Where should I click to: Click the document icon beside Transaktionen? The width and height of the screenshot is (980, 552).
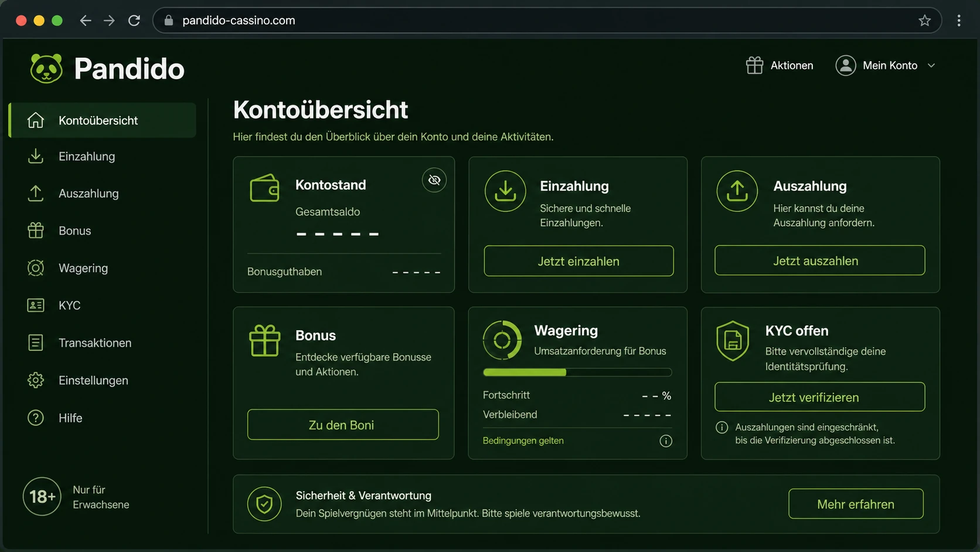coord(36,343)
